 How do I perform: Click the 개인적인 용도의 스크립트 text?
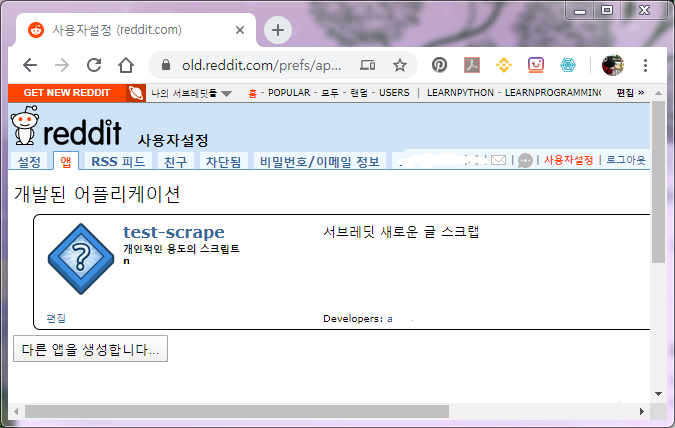181,249
